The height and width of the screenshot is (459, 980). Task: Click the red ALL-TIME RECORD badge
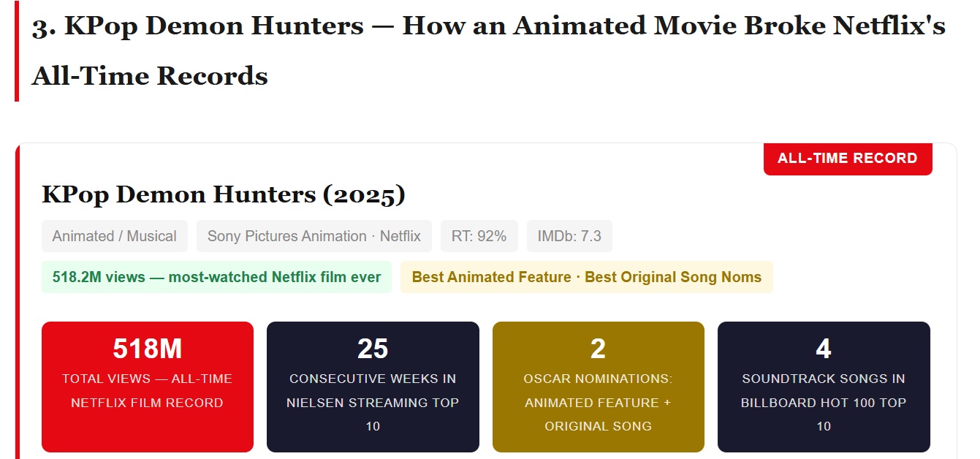847,159
